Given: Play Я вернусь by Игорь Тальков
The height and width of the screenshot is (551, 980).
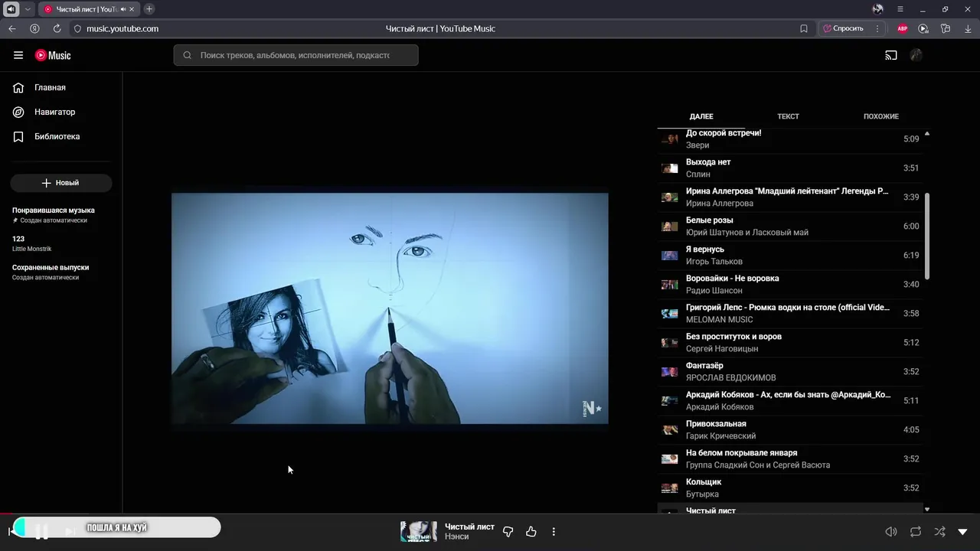Looking at the screenshot, I should [x=790, y=255].
